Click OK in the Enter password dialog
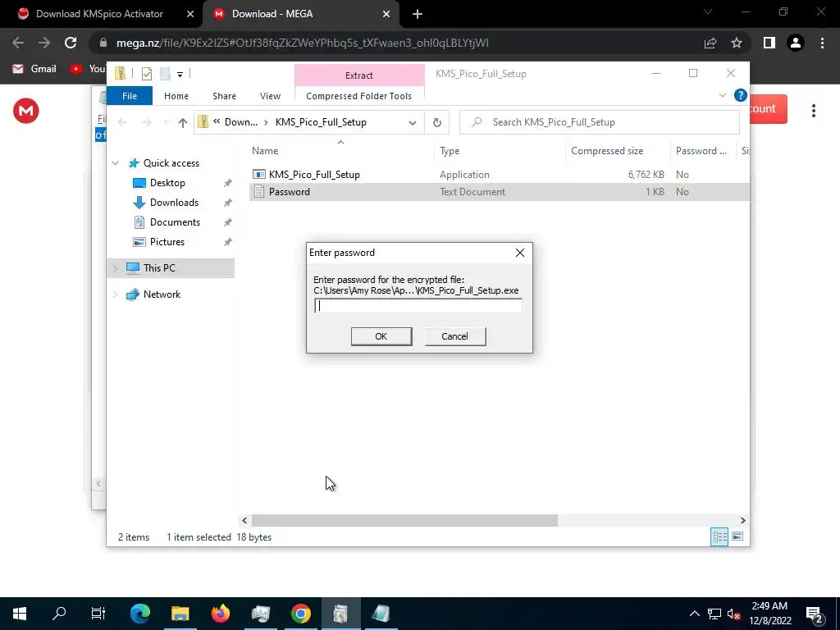The height and width of the screenshot is (630, 840). (x=381, y=336)
